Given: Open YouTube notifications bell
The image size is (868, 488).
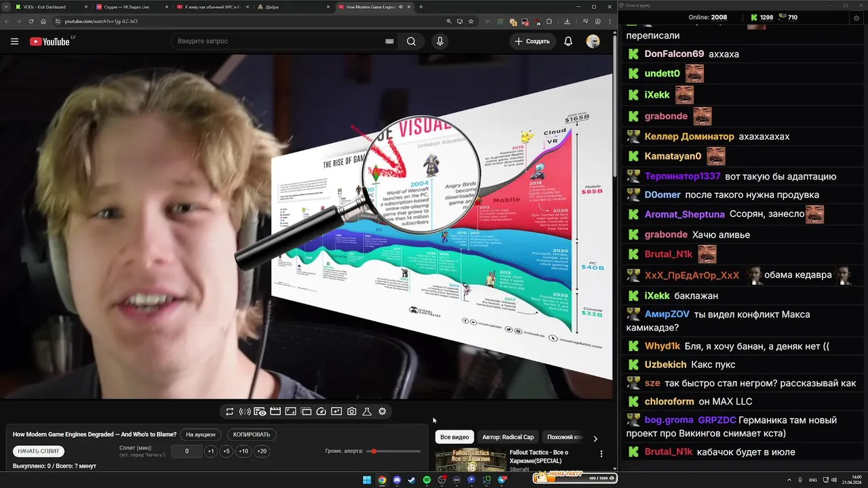Looking at the screenshot, I should pos(568,41).
